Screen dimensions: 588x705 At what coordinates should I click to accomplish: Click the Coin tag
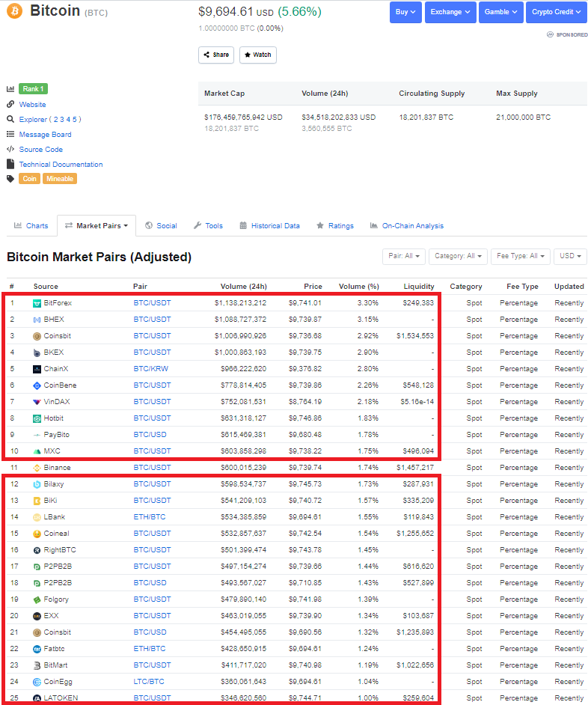click(30, 179)
